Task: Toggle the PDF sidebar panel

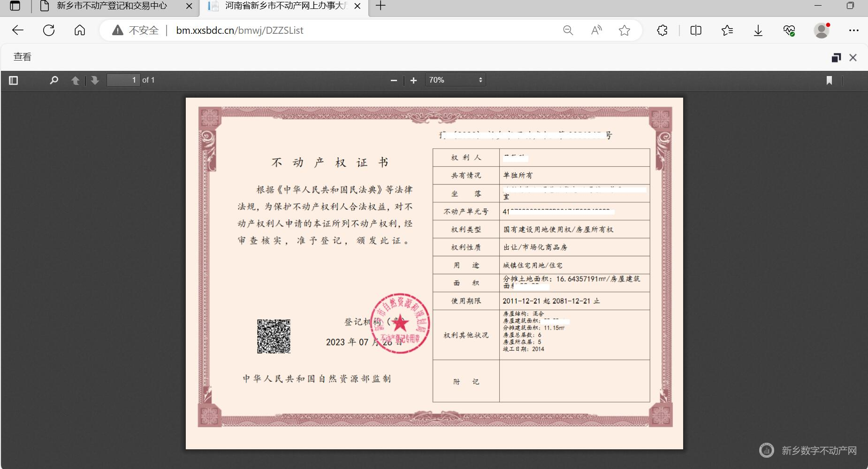Action: [13, 80]
